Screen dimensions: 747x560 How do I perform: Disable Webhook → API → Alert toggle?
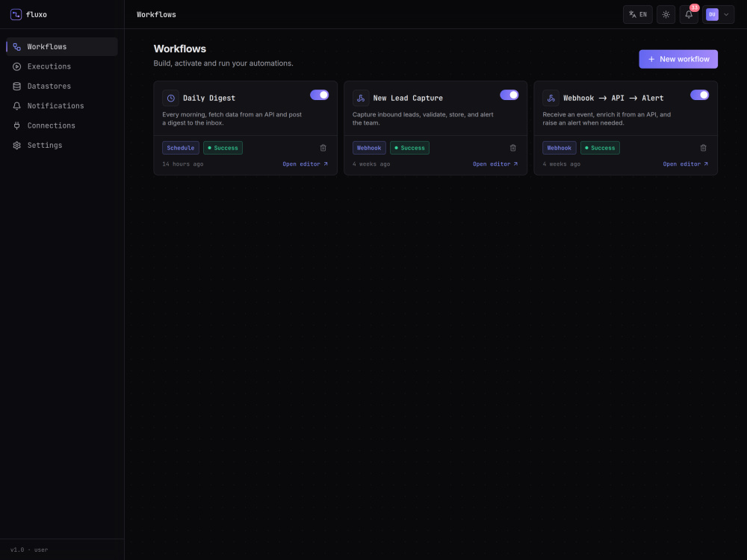coord(699,95)
